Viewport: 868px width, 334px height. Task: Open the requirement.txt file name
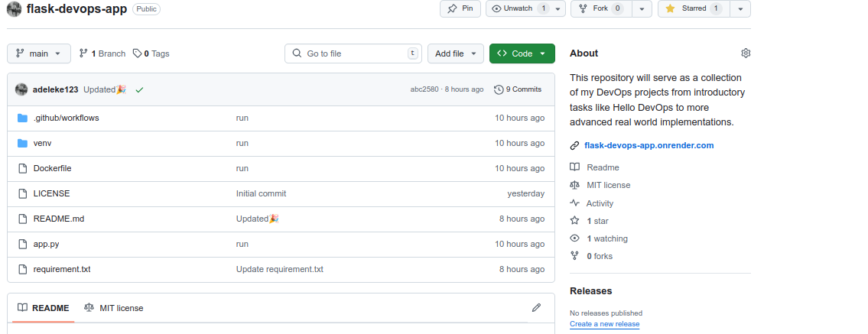point(62,269)
